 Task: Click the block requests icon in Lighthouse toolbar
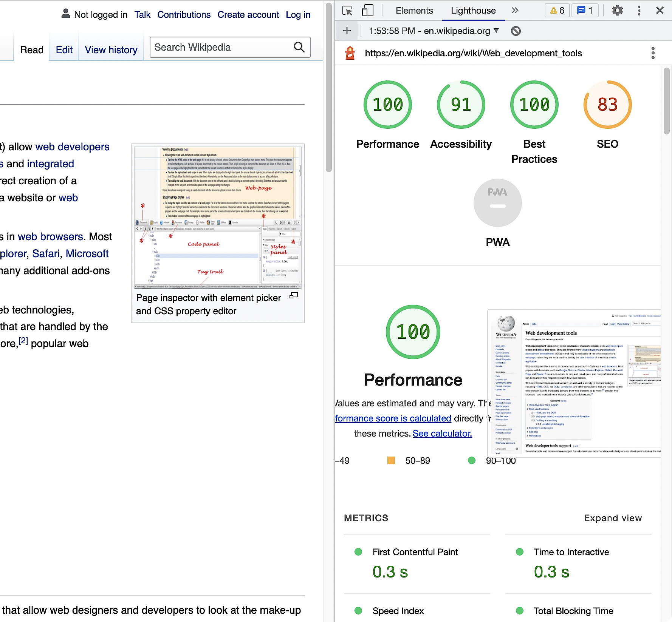coord(515,31)
